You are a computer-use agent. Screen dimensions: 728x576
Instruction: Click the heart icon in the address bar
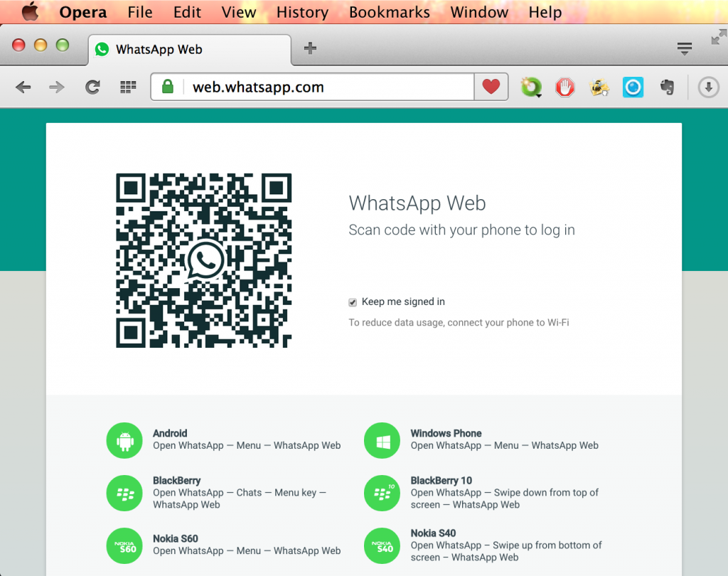click(491, 86)
